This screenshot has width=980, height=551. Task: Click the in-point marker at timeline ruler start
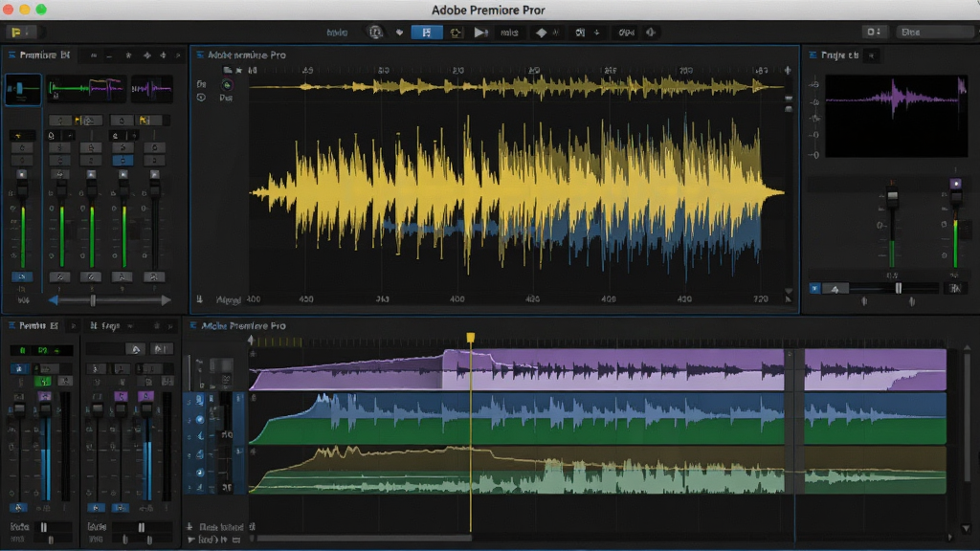coord(251,340)
